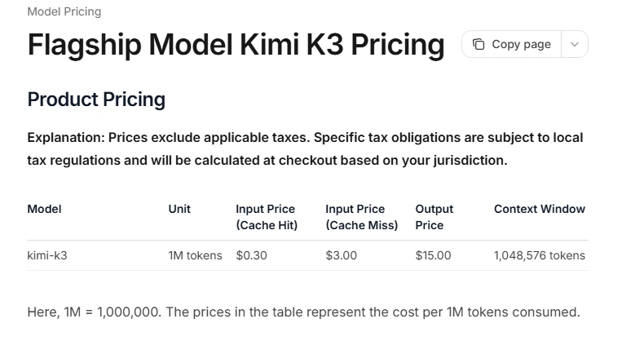The width and height of the screenshot is (644, 363).
Task: Click the 1M tokens unit cell
Action: [x=195, y=255]
